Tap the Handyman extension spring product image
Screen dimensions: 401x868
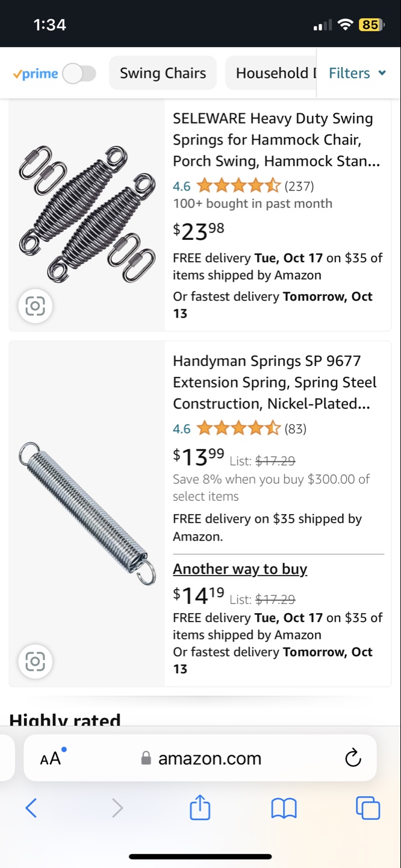coord(87,514)
